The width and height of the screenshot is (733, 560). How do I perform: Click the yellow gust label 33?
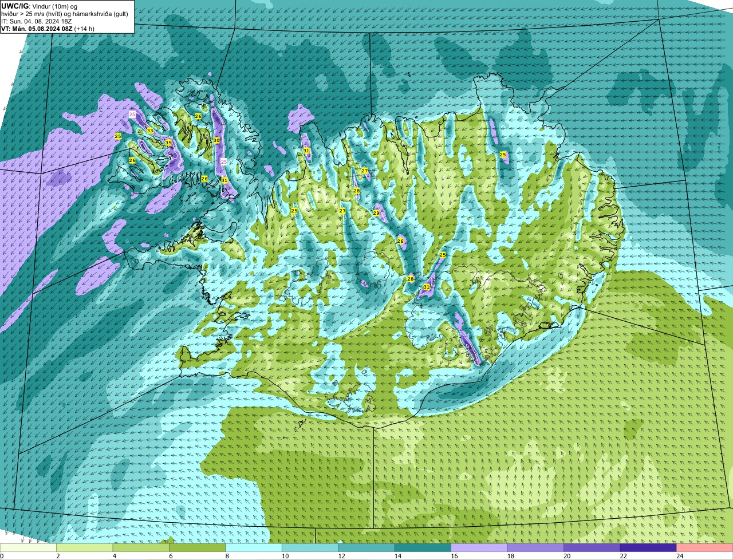[x=150, y=131]
